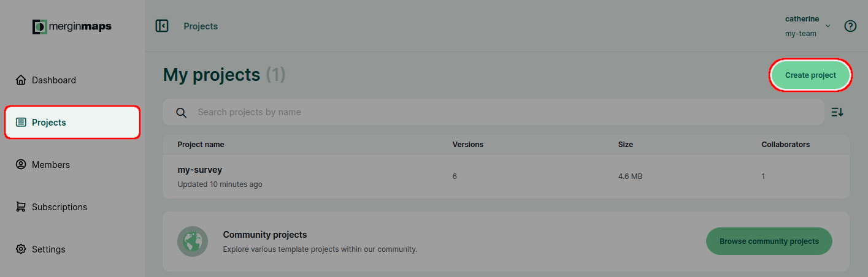Click Browse community projects button
Image resolution: width=868 pixels, height=277 pixels.
[x=769, y=241]
